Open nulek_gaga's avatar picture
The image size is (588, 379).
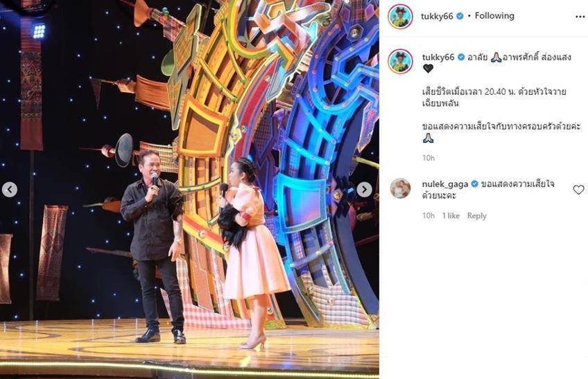[400, 188]
